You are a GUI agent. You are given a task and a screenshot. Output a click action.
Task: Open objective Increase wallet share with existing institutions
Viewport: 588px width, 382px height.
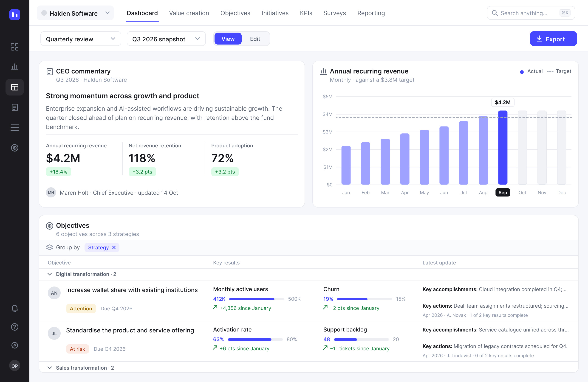(132, 290)
